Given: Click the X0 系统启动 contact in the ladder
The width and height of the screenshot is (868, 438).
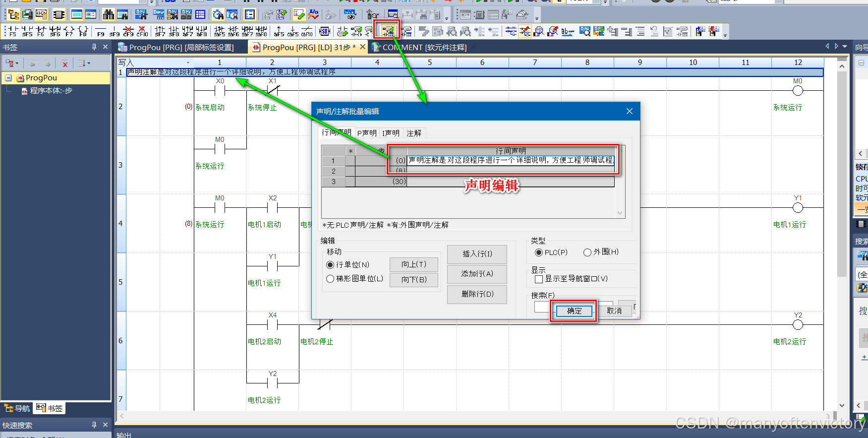Looking at the screenshot, I should tap(220, 91).
